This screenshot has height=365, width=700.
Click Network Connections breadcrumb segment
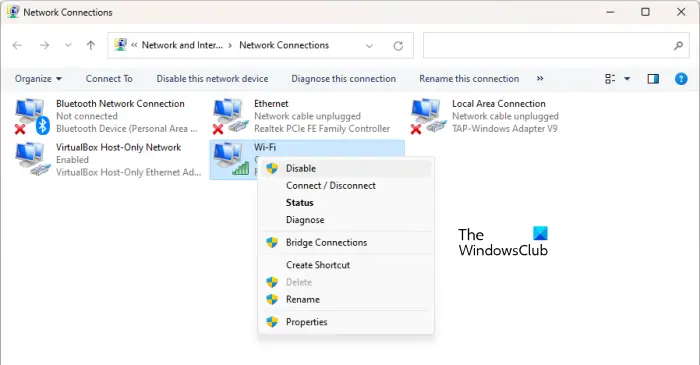click(x=284, y=45)
